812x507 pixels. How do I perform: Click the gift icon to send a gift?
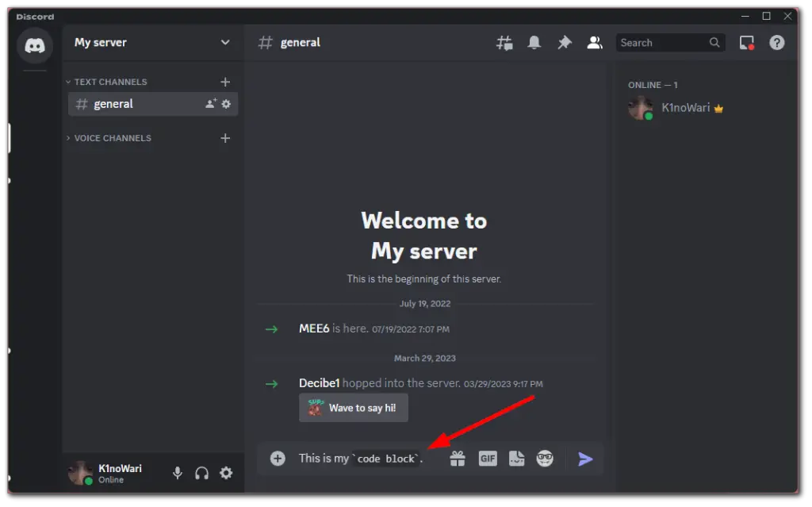[458, 458]
